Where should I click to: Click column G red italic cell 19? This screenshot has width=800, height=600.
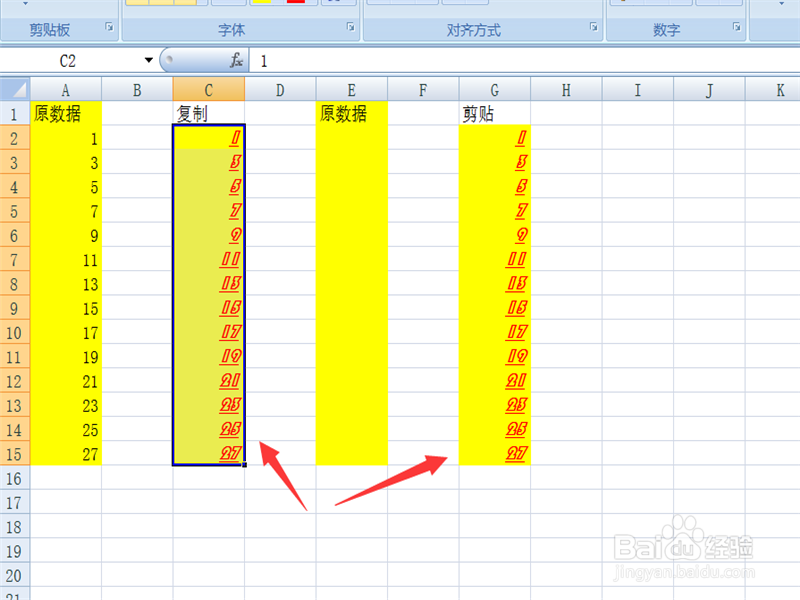click(494, 357)
